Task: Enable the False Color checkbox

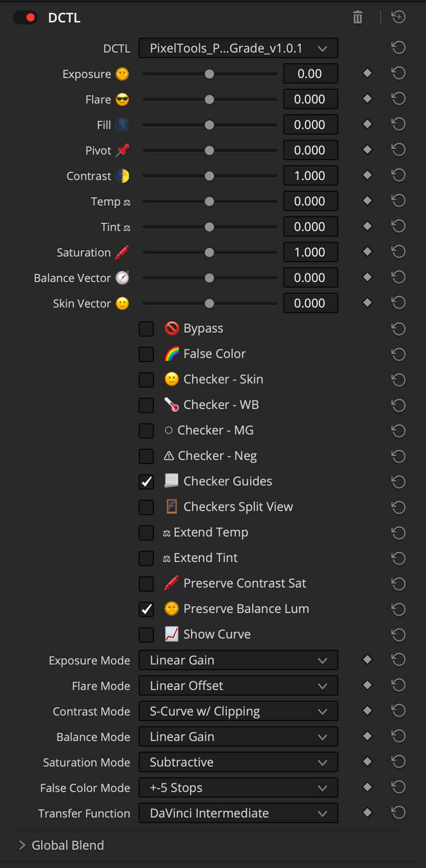Action: (146, 354)
